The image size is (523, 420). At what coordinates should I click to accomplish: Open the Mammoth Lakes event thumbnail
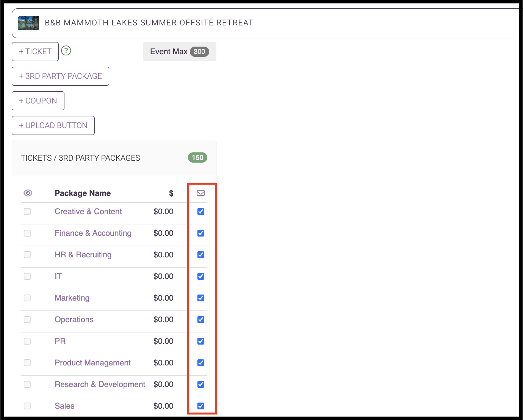28,23
